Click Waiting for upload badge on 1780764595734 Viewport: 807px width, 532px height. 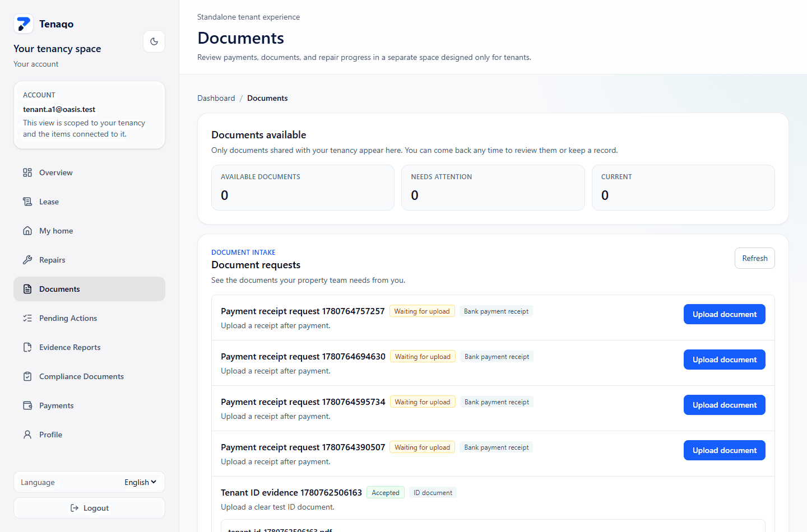pos(423,402)
